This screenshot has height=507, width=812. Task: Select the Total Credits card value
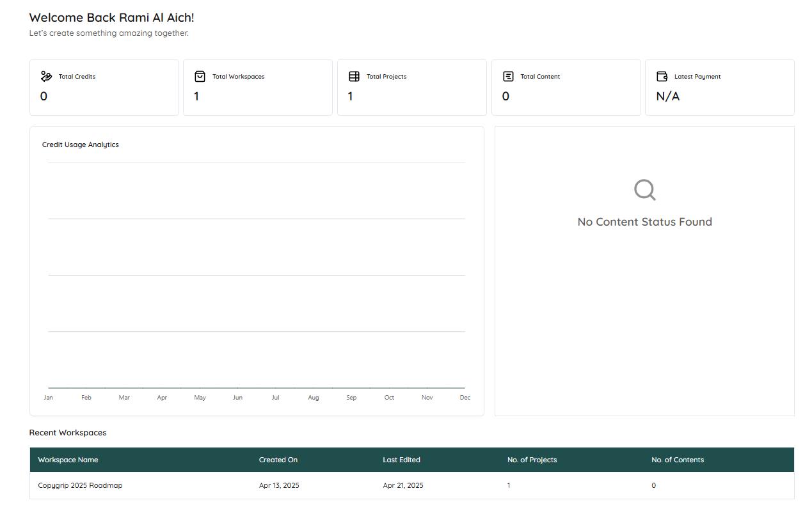coord(44,97)
